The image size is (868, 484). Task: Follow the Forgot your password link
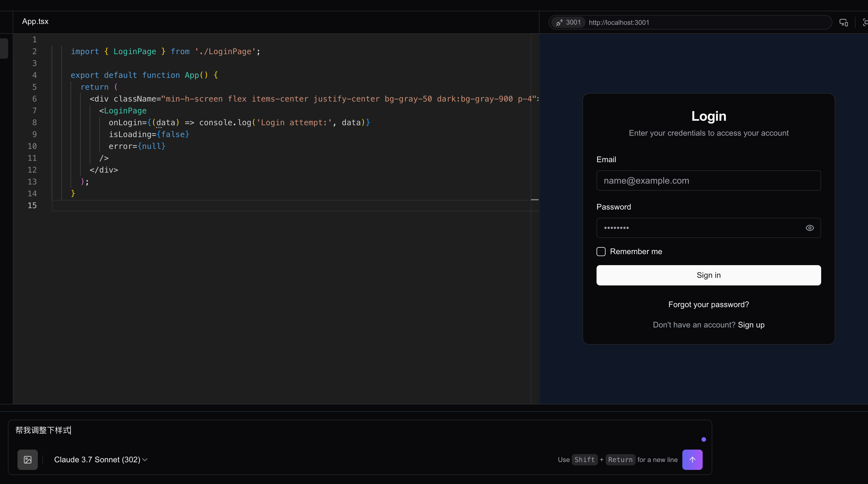tap(708, 305)
